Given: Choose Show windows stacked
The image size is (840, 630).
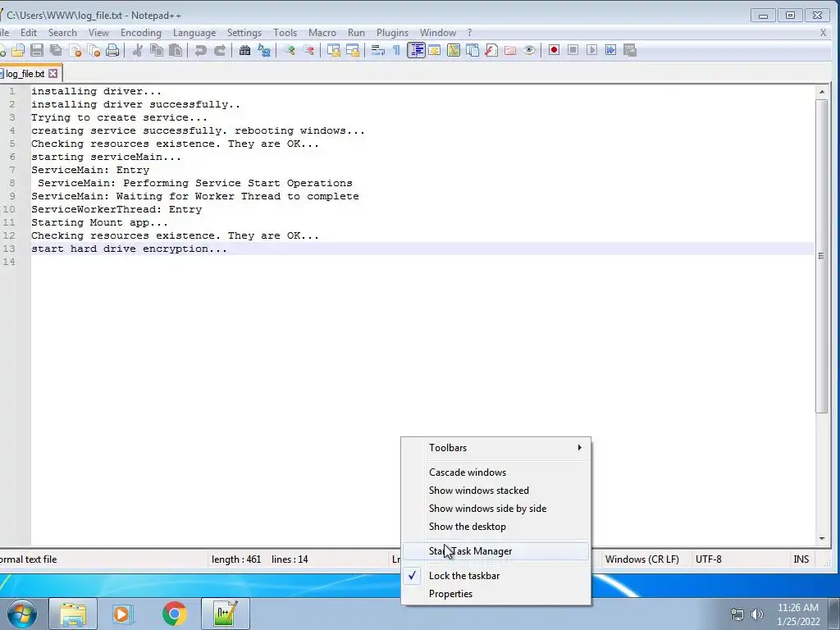Looking at the screenshot, I should (x=496, y=491).
